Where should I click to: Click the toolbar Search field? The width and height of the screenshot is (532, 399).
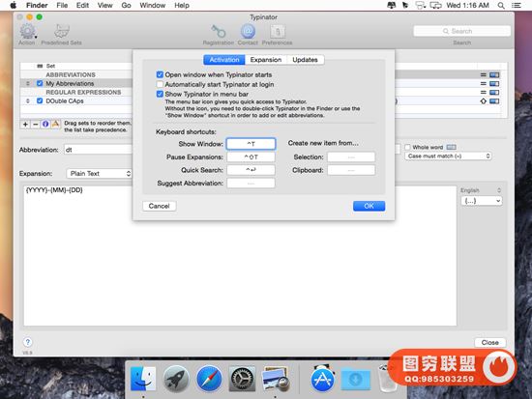461,31
